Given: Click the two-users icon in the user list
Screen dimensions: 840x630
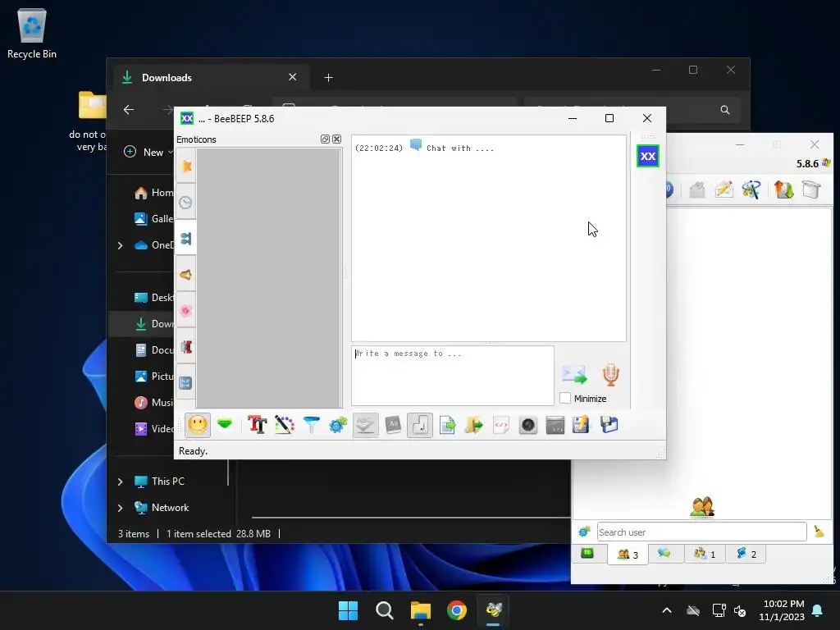Looking at the screenshot, I should (702, 506).
